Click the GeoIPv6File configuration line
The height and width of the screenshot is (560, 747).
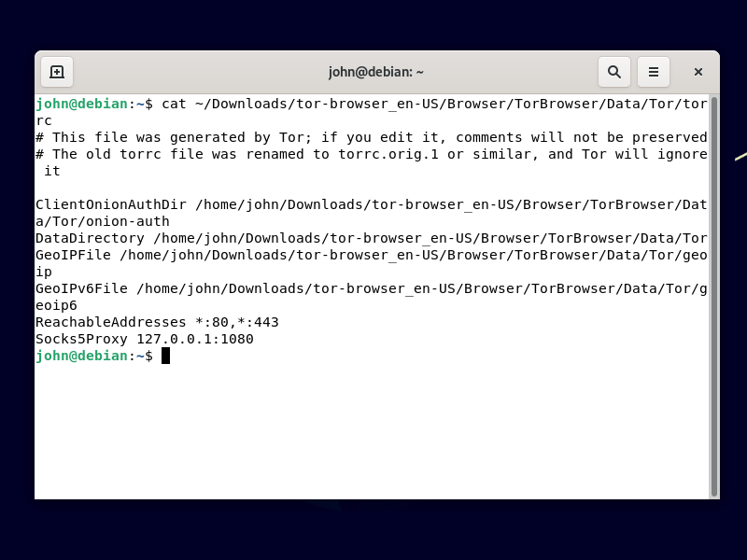(x=79, y=288)
